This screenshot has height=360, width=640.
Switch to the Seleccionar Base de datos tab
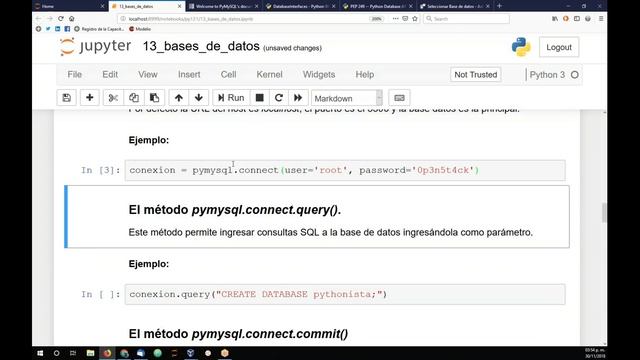pyautogui.click(x=454, y=6)
